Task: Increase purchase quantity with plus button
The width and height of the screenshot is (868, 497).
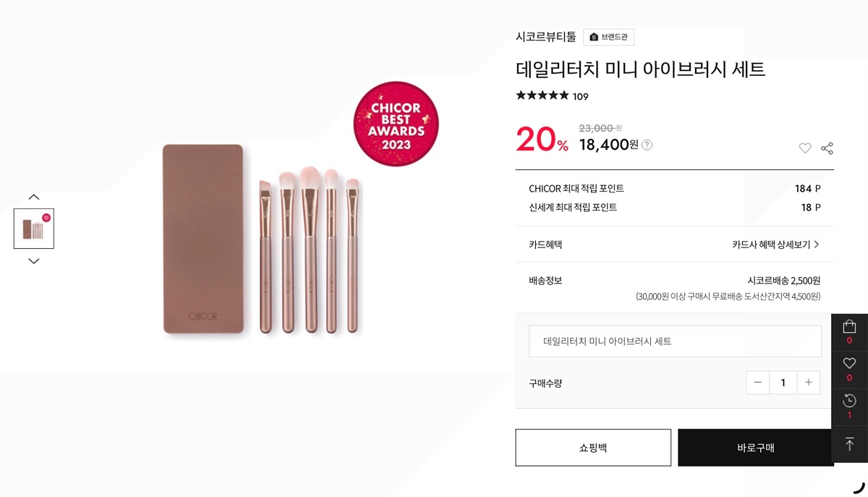Action: (809, 383)
